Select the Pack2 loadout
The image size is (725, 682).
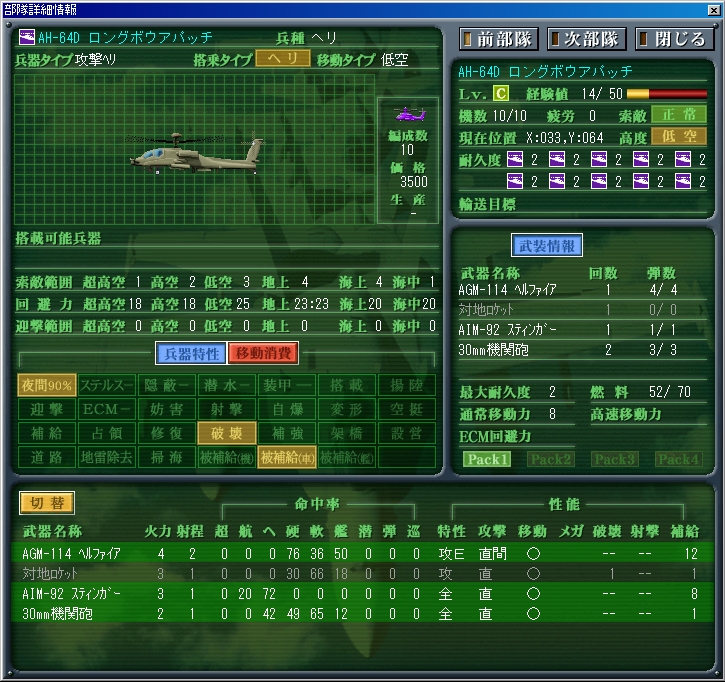[x=551, y=459]
